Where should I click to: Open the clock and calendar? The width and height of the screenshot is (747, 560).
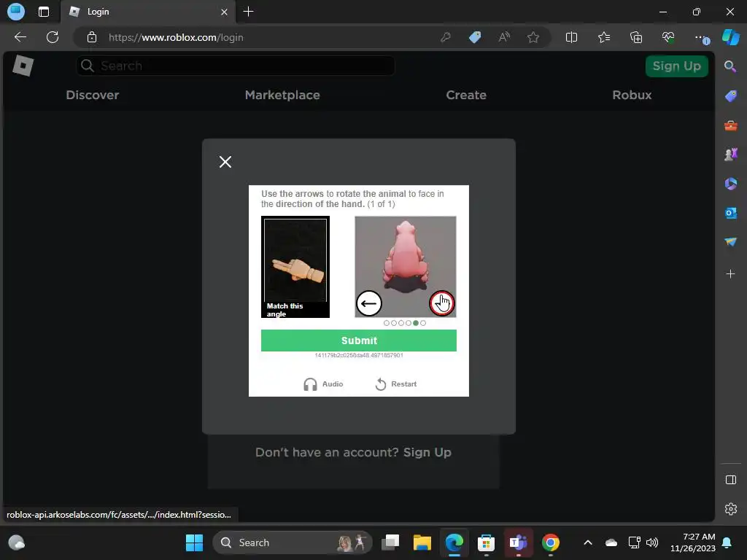click(693, 542)
